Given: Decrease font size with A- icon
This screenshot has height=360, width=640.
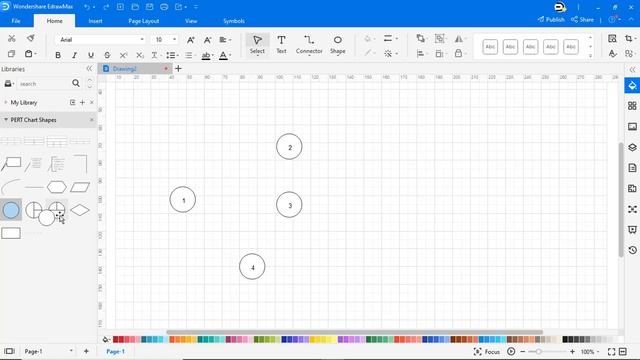Looking at the screenshot, I should coord(207,40).
